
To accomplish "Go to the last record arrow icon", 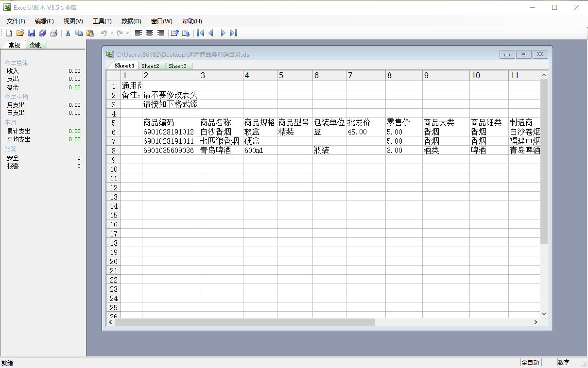I will (234, 33).
